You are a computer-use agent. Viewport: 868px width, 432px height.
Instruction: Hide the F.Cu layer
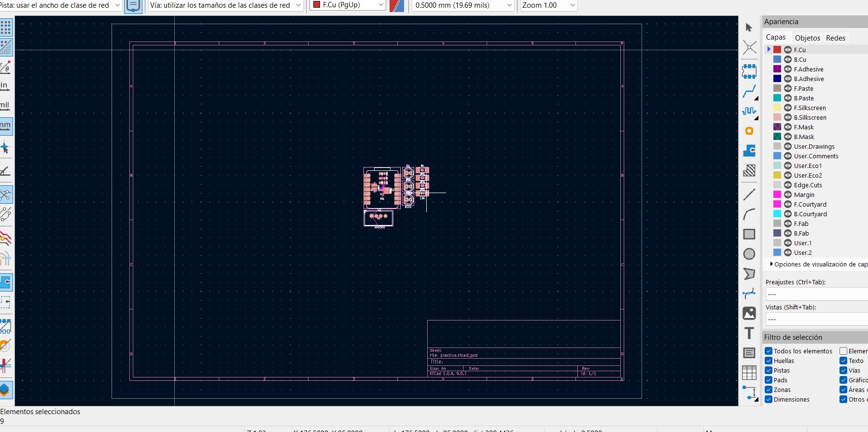pos(788,50)
